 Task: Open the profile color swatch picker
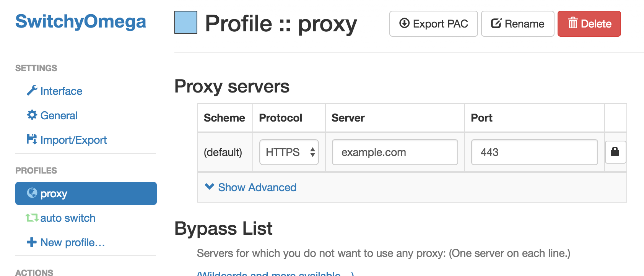click(186, 22)
